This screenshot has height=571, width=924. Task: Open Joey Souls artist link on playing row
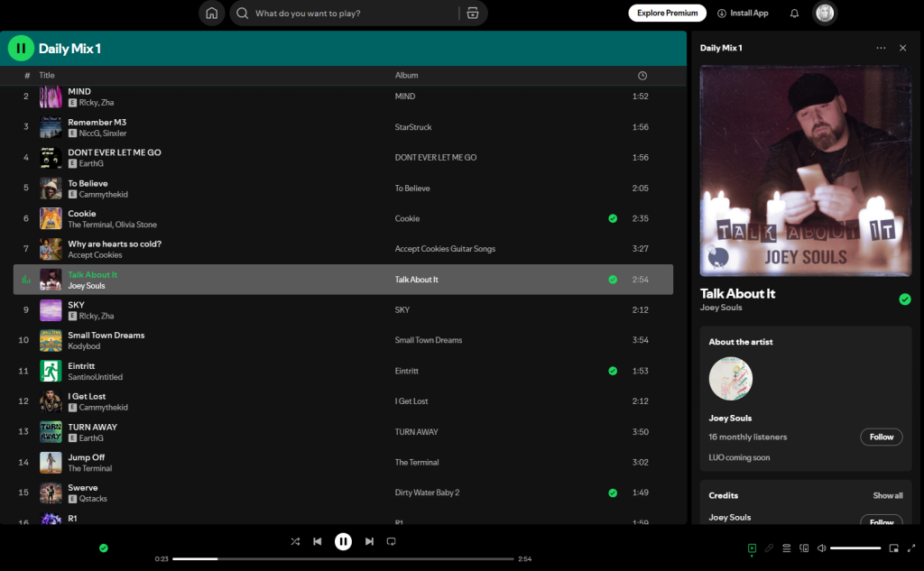click(86, 286)
